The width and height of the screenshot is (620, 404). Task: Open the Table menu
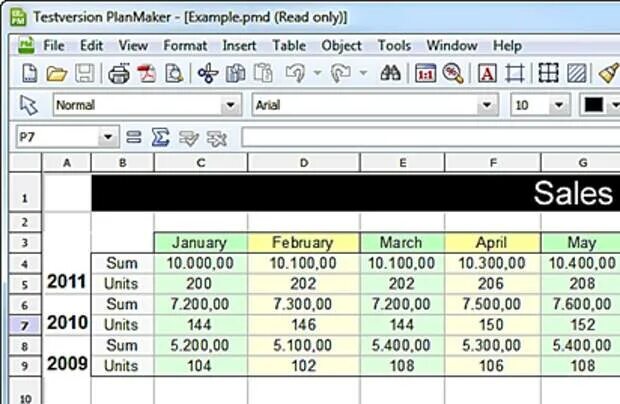click(289, 45)
